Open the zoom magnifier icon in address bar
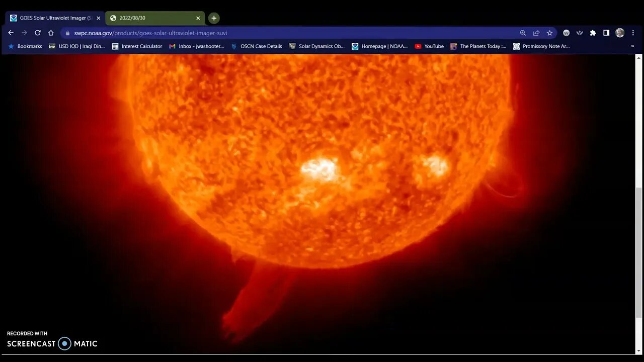644x362 pixels. point(523,33)
